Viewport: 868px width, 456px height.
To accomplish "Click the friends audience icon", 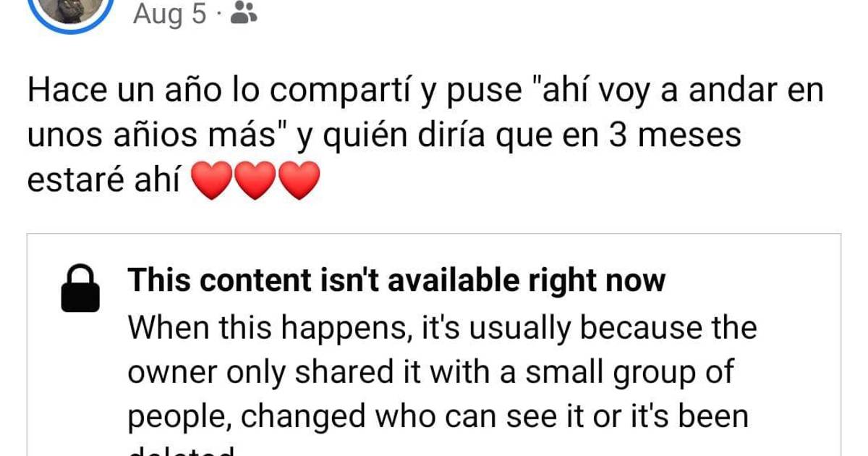I will [x=244, y=13].
